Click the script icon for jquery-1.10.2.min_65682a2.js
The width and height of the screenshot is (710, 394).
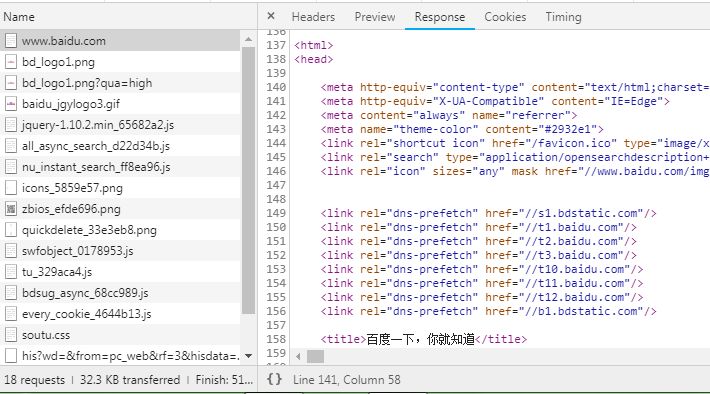coord(11,125)
